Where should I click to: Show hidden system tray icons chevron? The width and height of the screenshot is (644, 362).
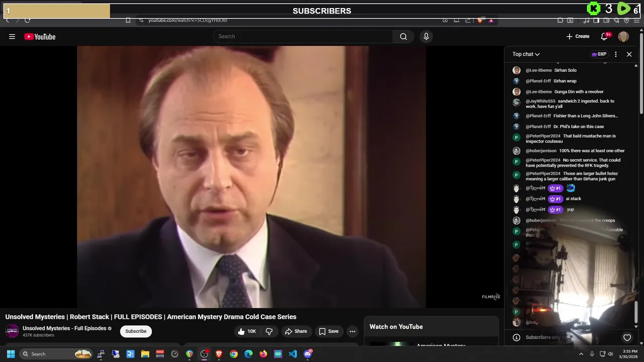pos(581,354)
